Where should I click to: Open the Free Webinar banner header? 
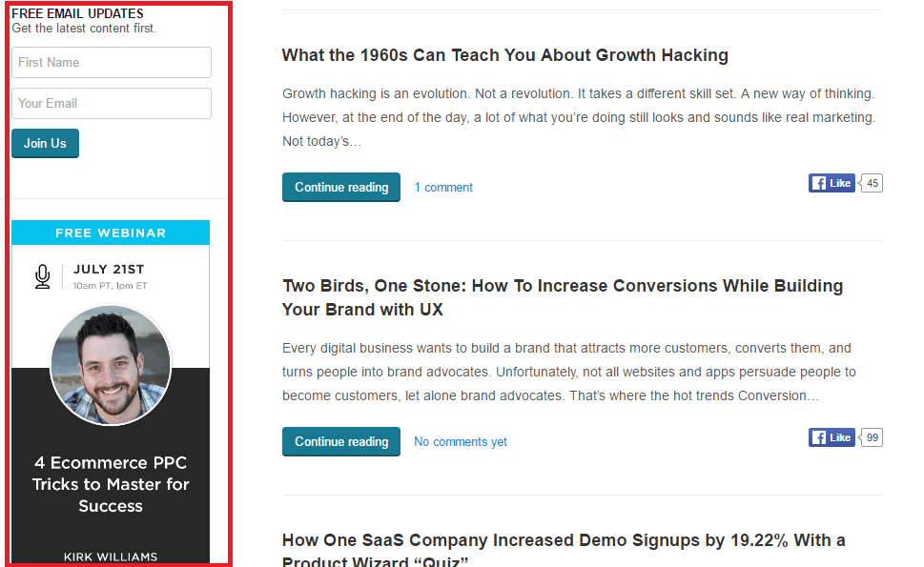(111, 233)
